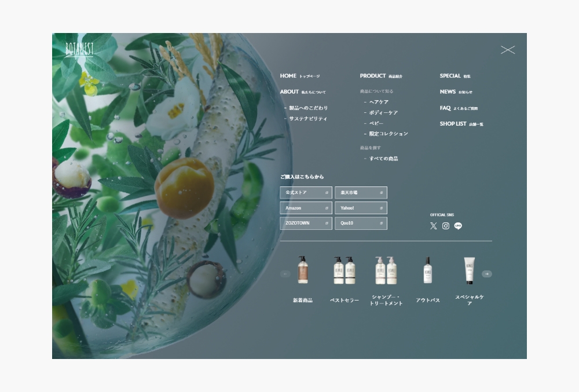This screenshot has height=392, width=579.
Task: Close the navigation menu overlay
Action: [x=507, y=50]
